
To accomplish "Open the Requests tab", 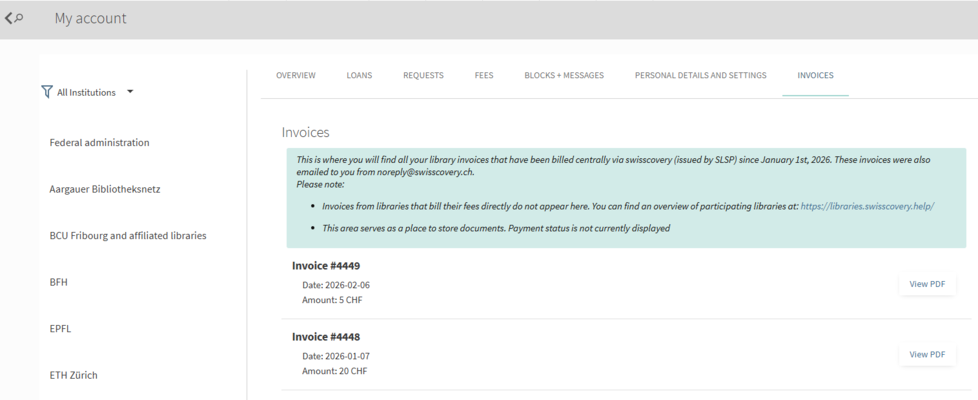I will coord(423,75).
